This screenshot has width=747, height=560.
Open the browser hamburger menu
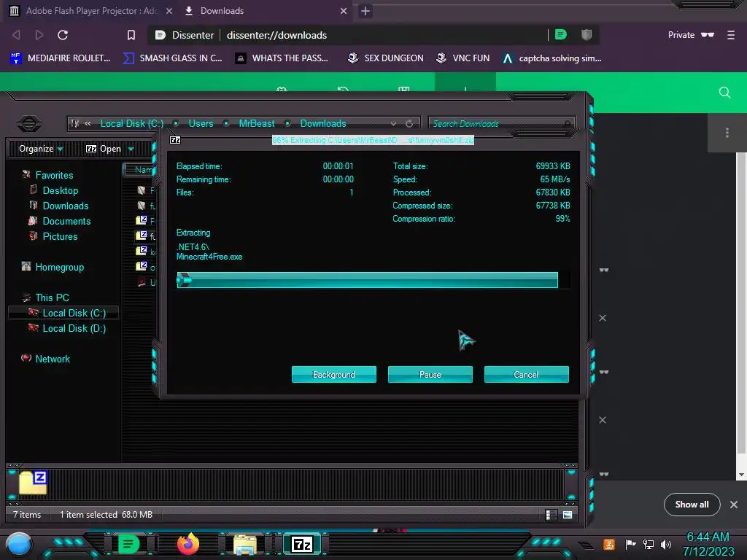[x=731, y=35]
